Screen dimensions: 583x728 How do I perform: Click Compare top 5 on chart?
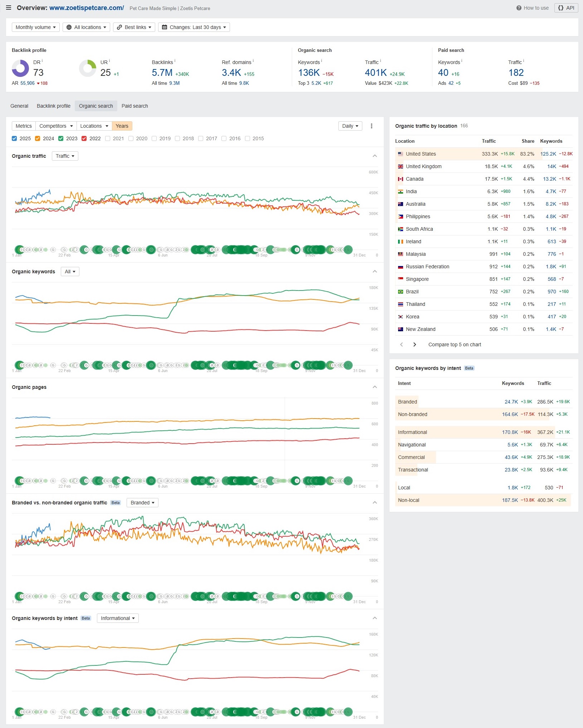[455, 345]
